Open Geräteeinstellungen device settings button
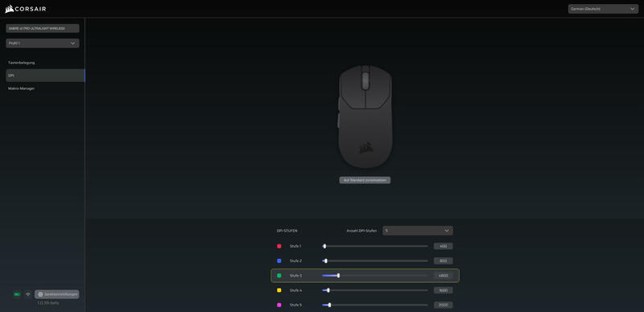Viewport: 644px width, 312px height. click(56, 294)
